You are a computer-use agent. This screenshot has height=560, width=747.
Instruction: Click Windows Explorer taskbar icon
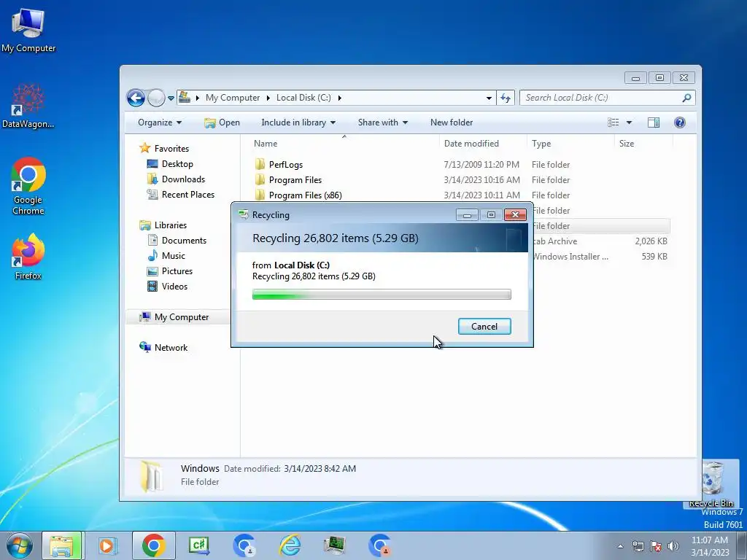[x=62, y=545]
